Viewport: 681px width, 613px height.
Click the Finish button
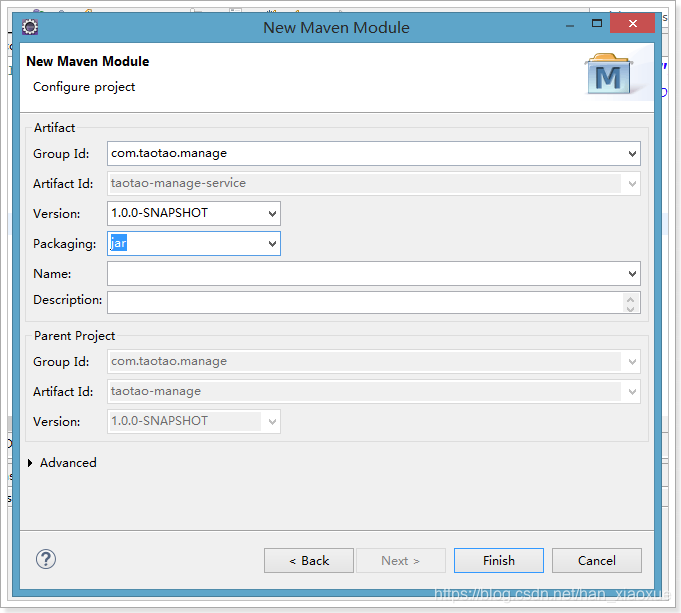click(x=499, y=560)
